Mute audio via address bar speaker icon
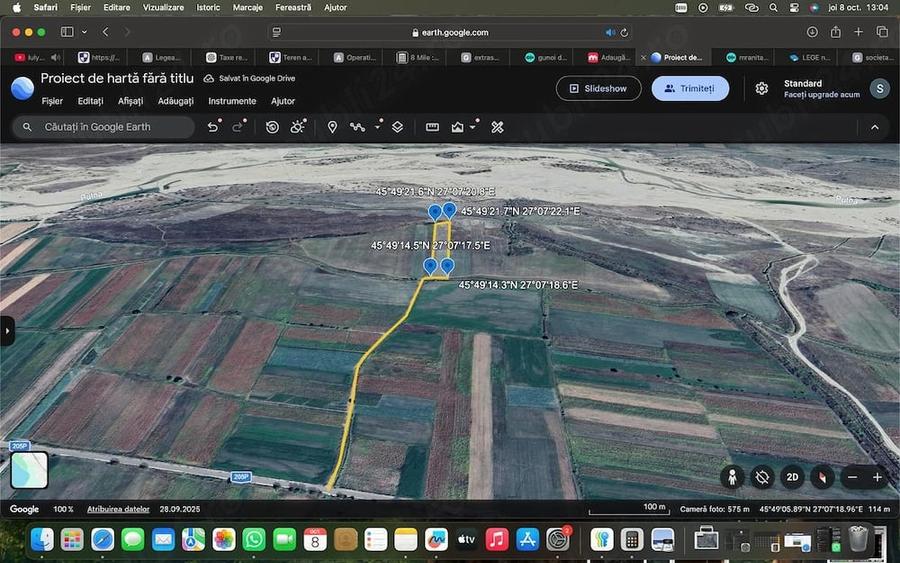This screenshot has width=900, height=563. click(610, 33)
